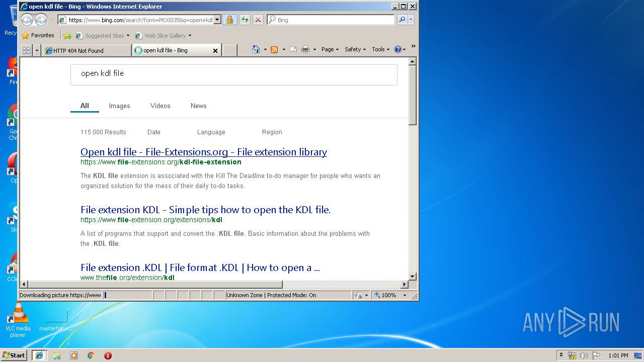Open File extension .KDL File format result
644x362 pixels.
[x=200, y=267]
